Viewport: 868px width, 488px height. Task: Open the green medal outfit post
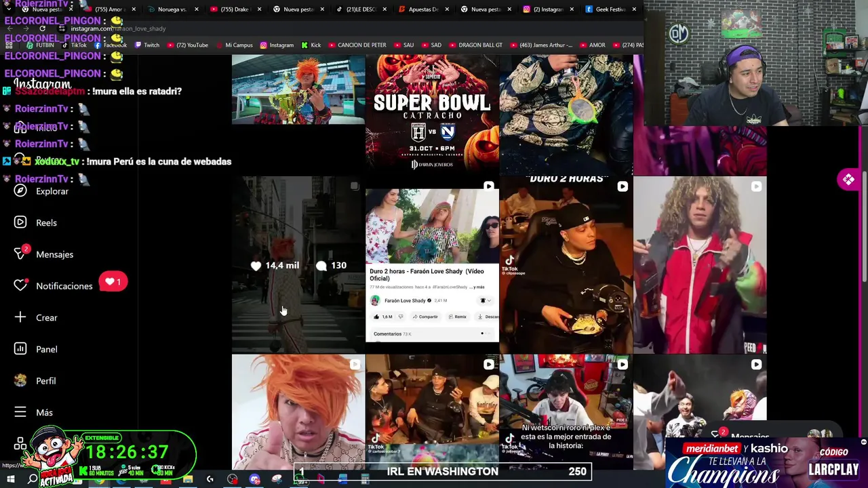[x=566, y=115]
